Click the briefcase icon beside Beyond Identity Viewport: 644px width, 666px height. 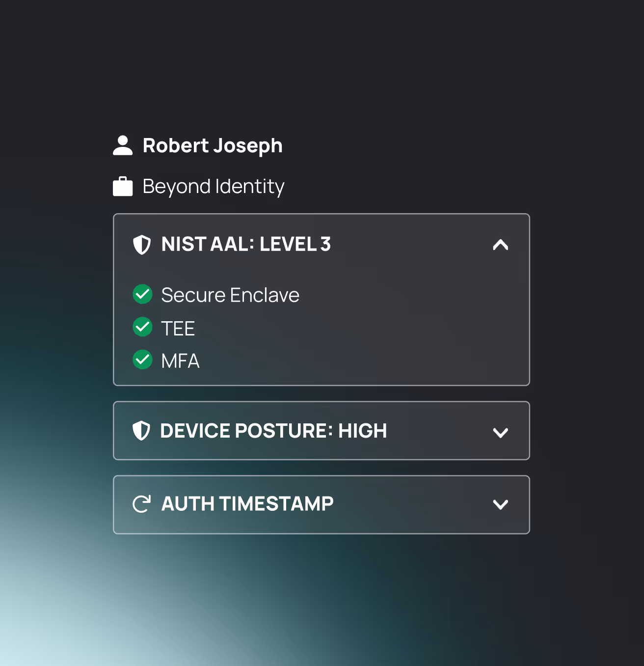[123, 187]
